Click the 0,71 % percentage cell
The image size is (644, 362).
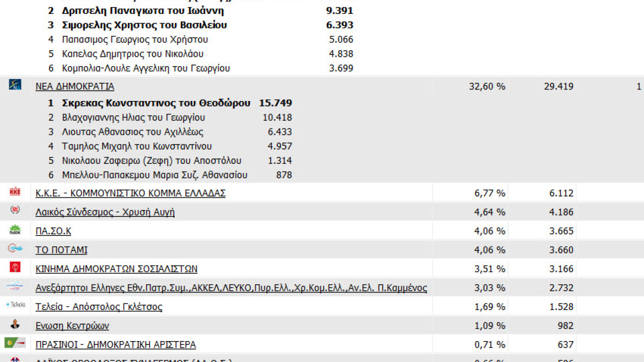[x=490, y=344]
